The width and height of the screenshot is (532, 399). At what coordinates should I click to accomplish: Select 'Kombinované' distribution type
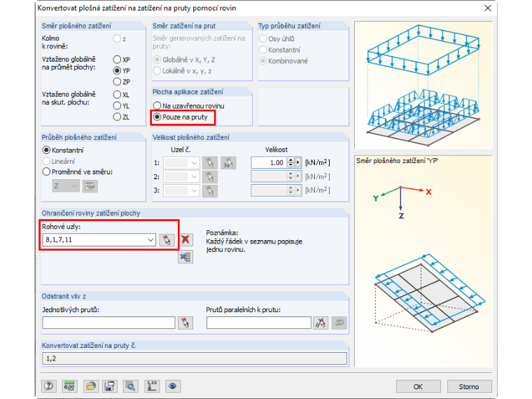[263, 61]
